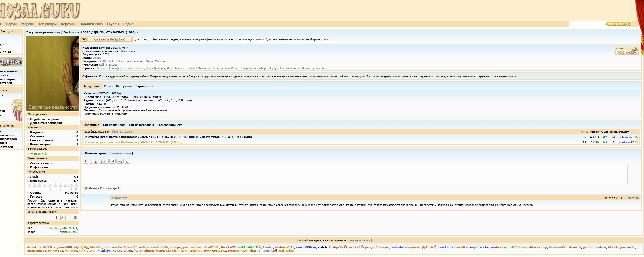
Task: Open the Топ по персонам tab
Action: coord(141,125)
